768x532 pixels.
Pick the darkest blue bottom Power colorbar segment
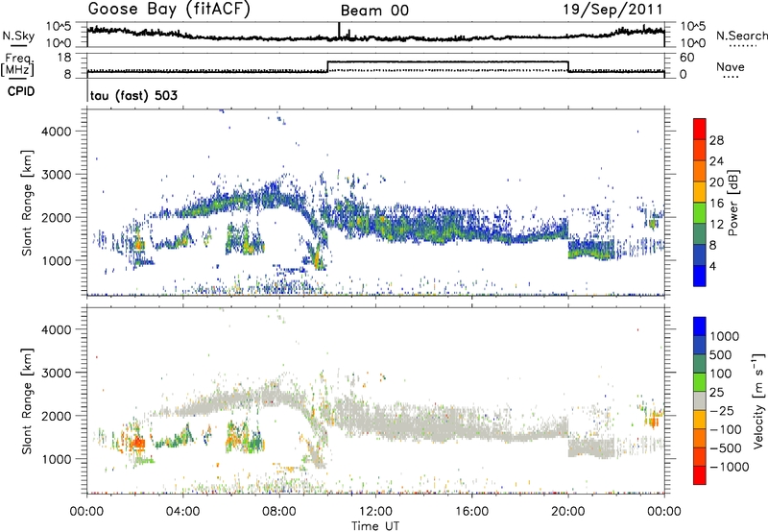(700, 276)
